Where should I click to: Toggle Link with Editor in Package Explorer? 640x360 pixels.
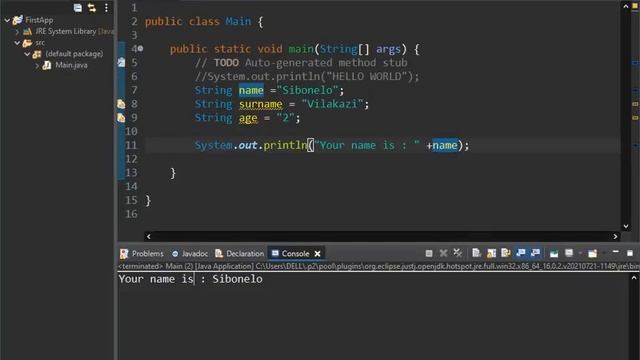(x=92, y=8)
